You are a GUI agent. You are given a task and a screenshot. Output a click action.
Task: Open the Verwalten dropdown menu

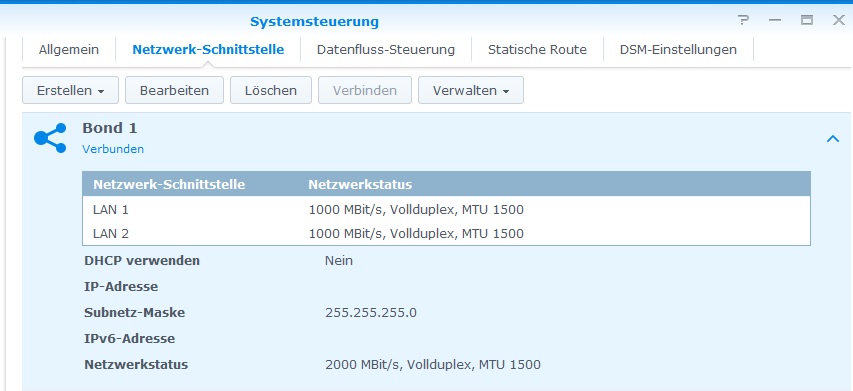pyautogui.click(x=471, y=90)
